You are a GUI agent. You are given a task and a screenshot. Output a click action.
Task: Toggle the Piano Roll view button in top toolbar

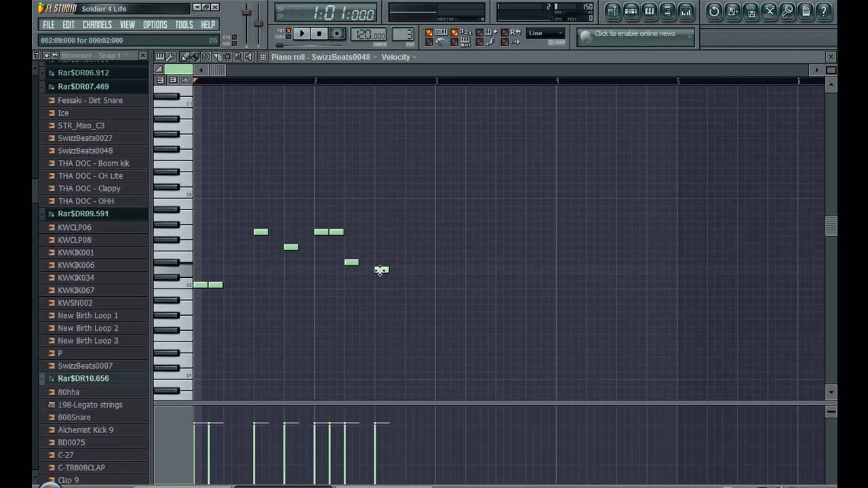click(x=650, y=11)
